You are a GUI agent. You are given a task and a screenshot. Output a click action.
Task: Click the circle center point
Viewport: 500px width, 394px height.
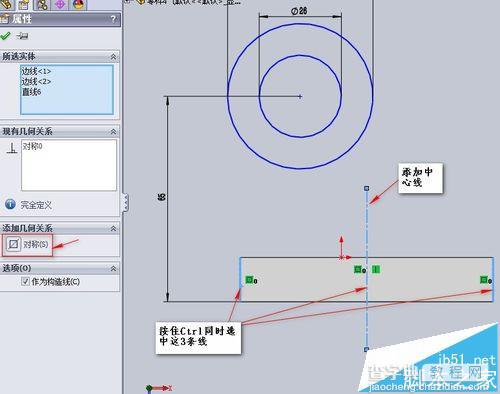coord(300,97)
